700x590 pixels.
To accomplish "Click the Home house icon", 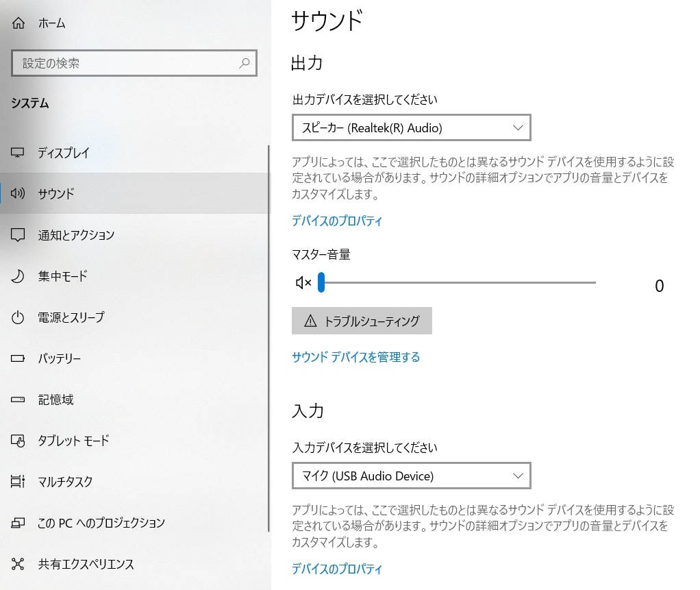I will click(x=18, y=23).
